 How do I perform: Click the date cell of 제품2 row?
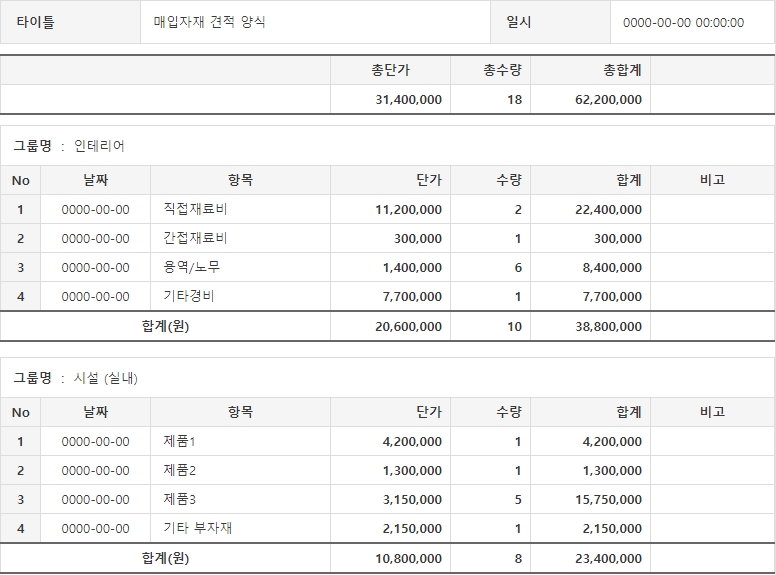96,471
